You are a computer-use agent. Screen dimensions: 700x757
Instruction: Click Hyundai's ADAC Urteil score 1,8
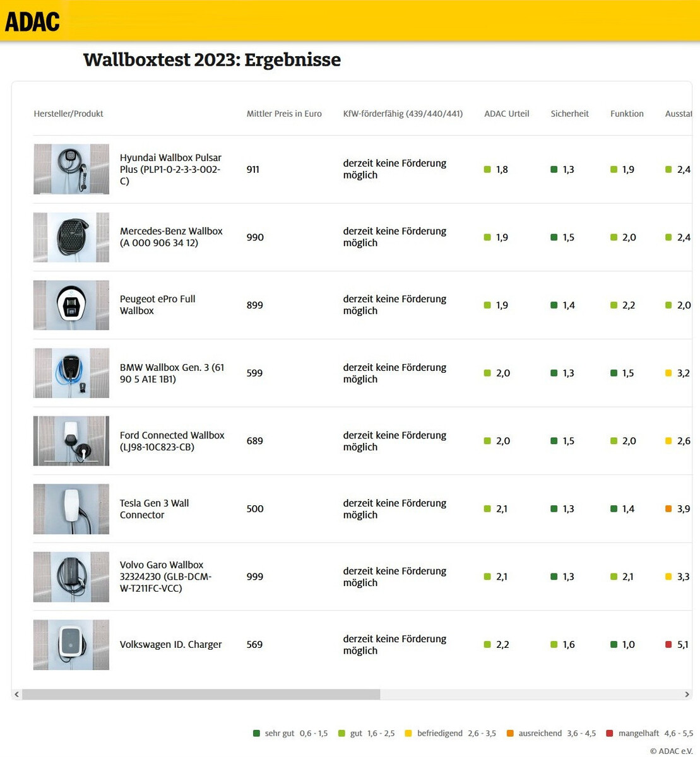502,169
